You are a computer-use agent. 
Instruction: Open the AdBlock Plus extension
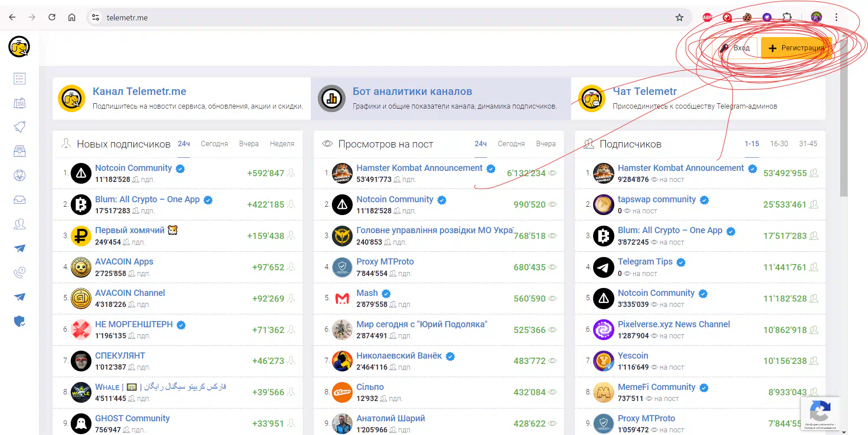(707, 17)
